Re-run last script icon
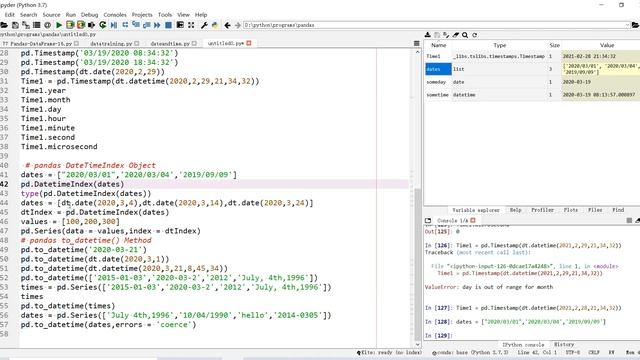The width and height of the screenshot is (640, 360). pos(102,25)
